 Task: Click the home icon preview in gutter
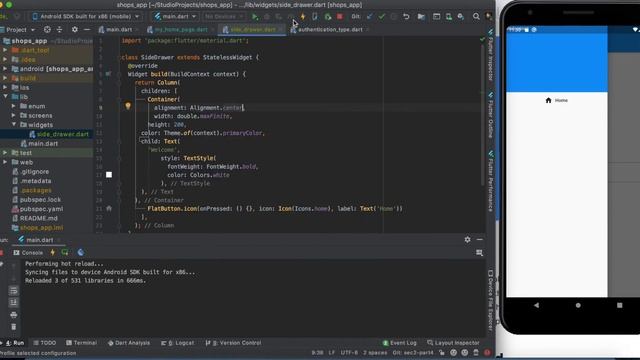point(109,208)
